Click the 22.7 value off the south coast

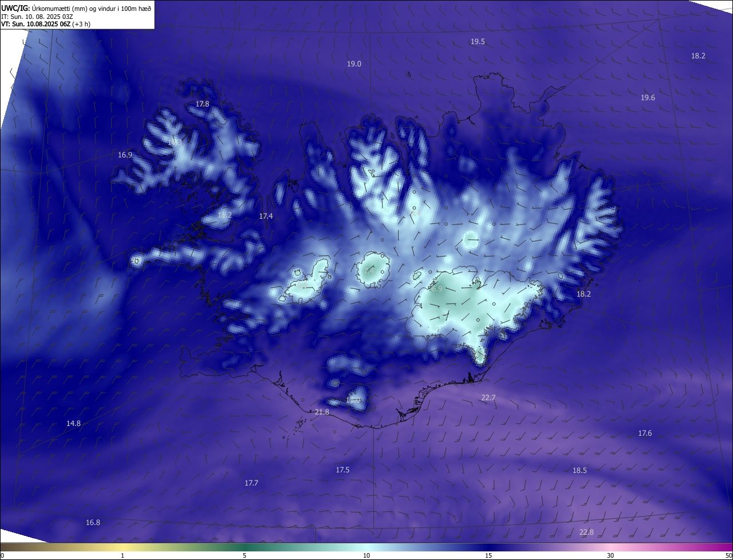click(x=488, y=398)
